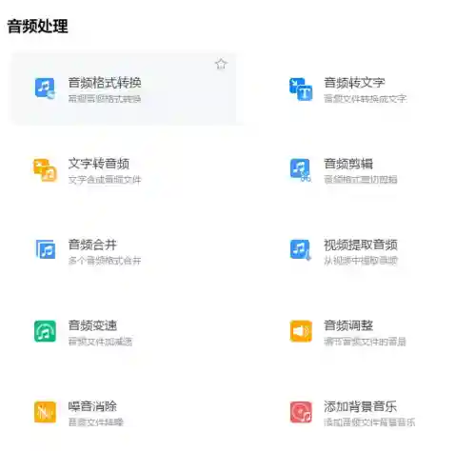476x451 pixels.
Task: Click the description 多个音频格式合并
Action: coord(105,261)
